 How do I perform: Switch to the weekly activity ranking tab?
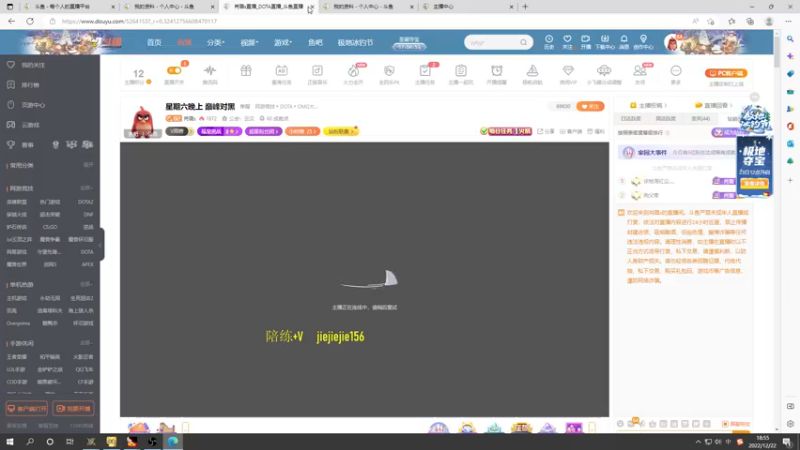click(665, 118)
